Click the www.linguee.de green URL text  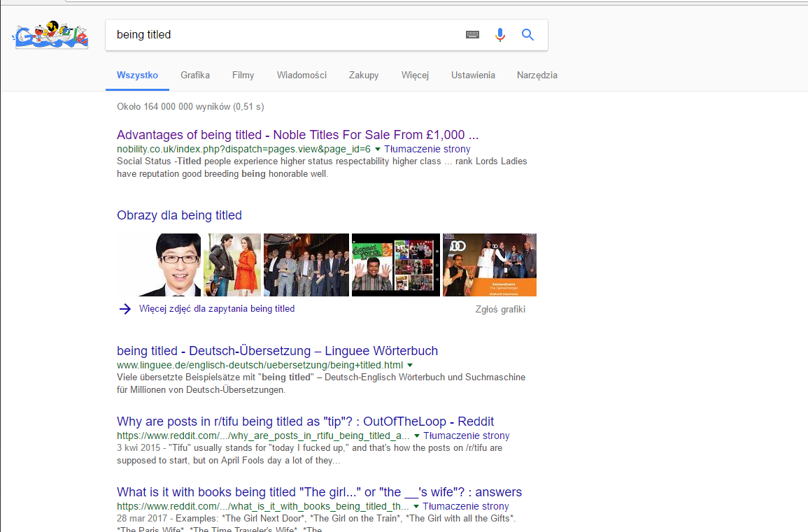(260, 365)
